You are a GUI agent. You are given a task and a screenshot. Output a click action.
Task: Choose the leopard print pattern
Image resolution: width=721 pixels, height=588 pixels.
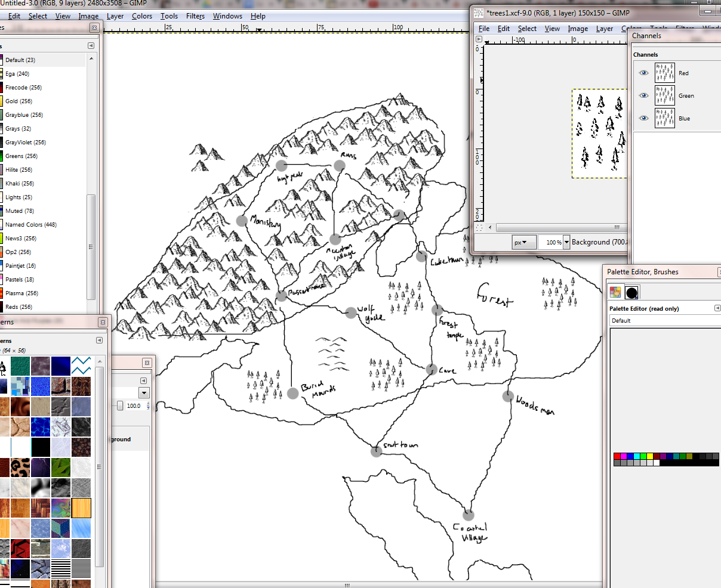click(x=20, y=468)
